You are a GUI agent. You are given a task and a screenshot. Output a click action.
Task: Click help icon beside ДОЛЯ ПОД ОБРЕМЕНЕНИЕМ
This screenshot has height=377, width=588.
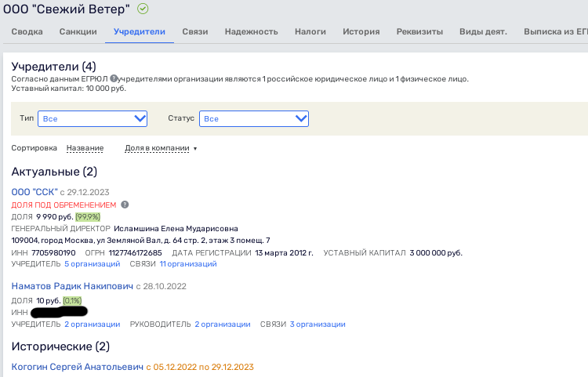[125, 205]
